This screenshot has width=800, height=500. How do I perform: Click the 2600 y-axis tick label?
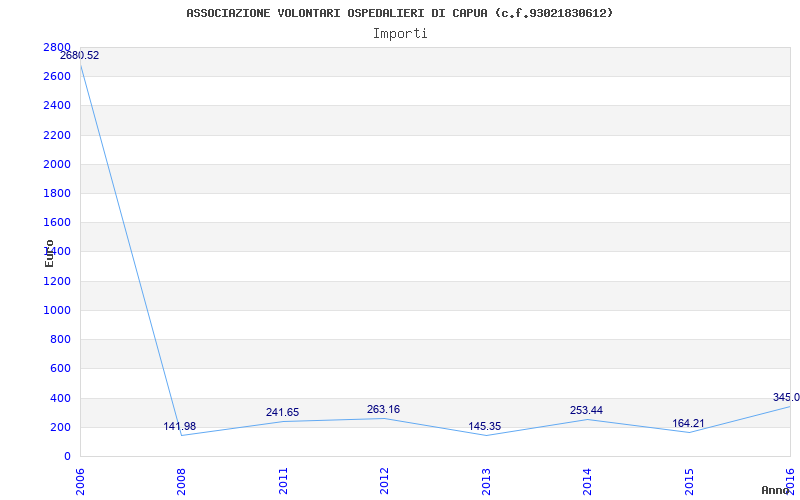57,77
